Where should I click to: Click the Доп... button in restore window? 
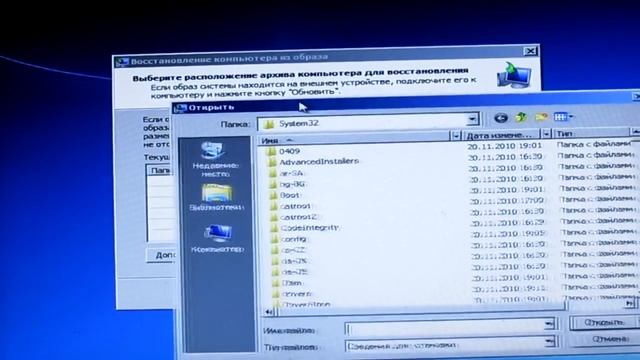tap(161, 255)
